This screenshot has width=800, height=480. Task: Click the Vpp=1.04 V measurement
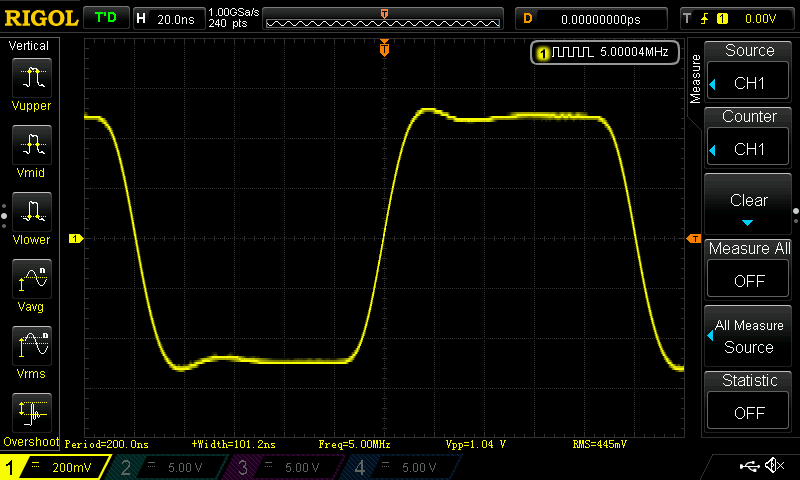pyautogui.click(x=476, y=444)
